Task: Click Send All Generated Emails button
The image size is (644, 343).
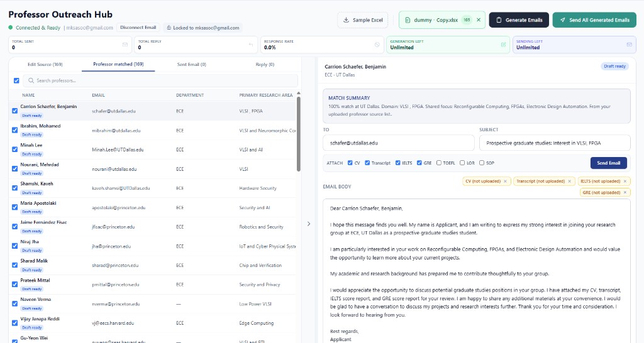Action: 594,20
